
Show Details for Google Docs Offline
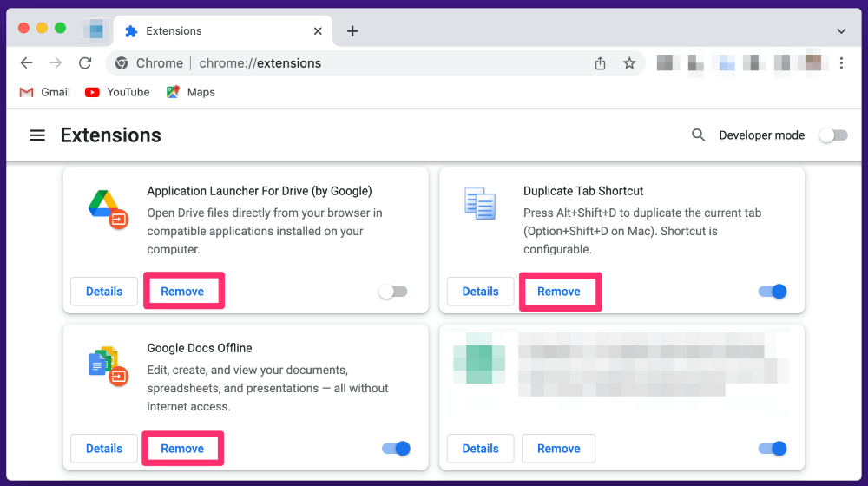tap(104, 449)
